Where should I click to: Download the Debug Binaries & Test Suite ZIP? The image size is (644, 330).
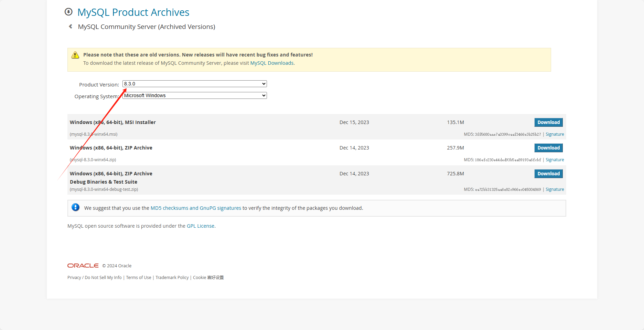pos(548,174)
